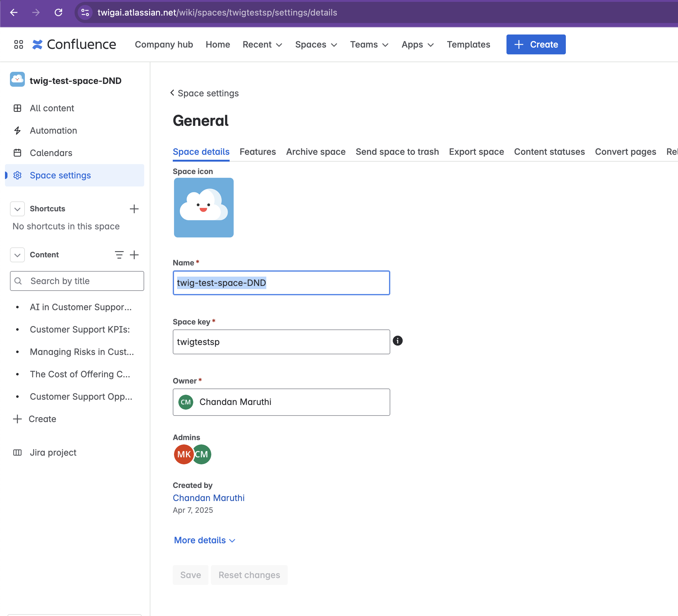Viewport: 678px width, 616px height.
Task: Open Automation in the sidebar
Action: coord(53,131)
